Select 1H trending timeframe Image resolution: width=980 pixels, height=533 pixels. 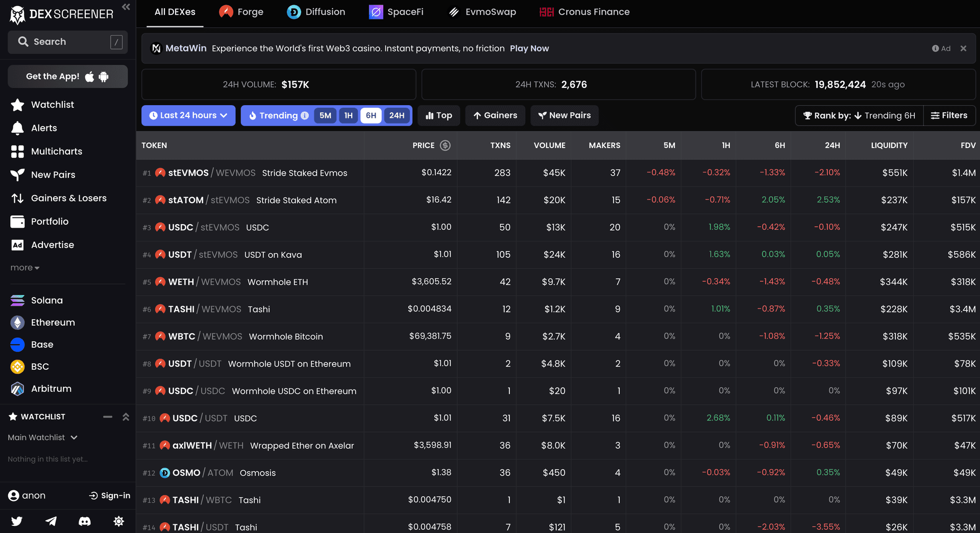348,115
